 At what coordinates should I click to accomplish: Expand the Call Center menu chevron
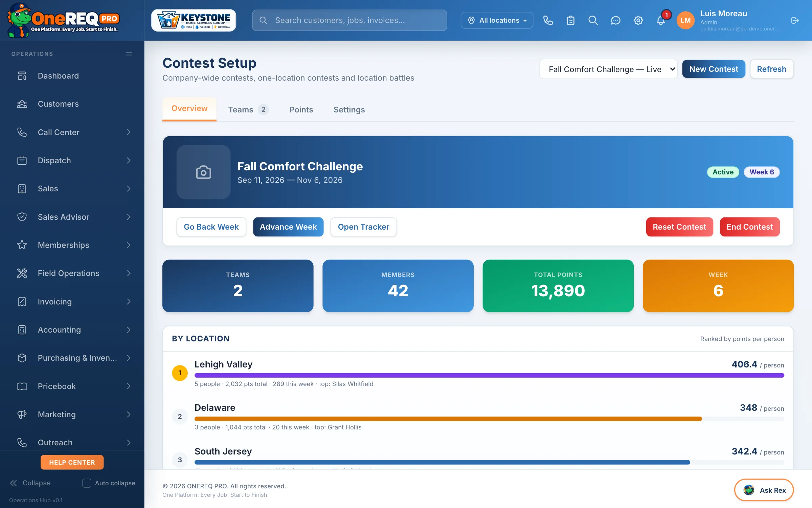click(129, 132)
